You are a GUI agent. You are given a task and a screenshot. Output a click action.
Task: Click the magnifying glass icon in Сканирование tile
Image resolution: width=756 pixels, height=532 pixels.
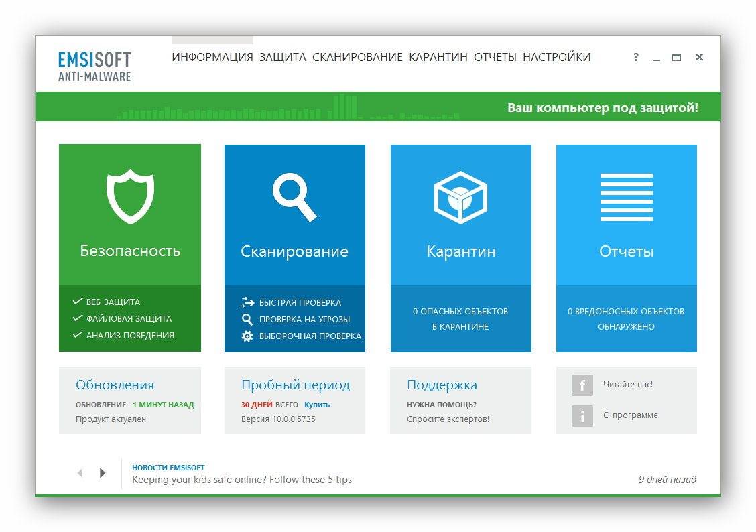click(x=295, y=197)
